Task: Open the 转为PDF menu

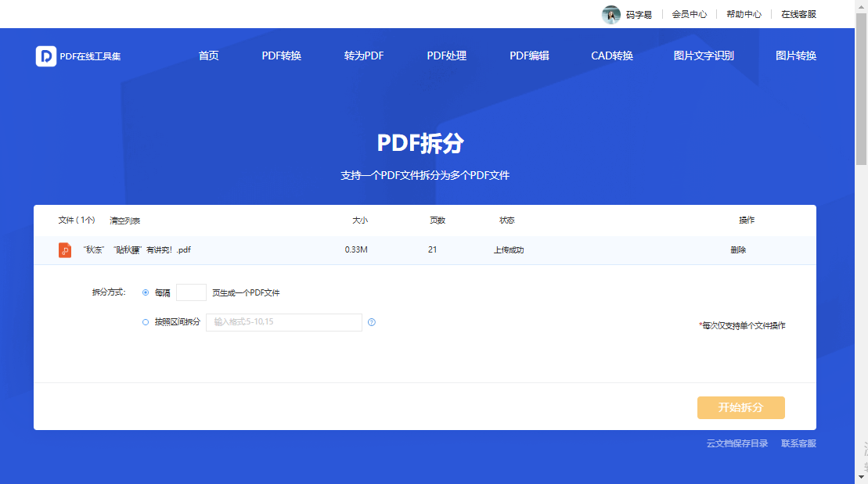Action: [363, 56]
